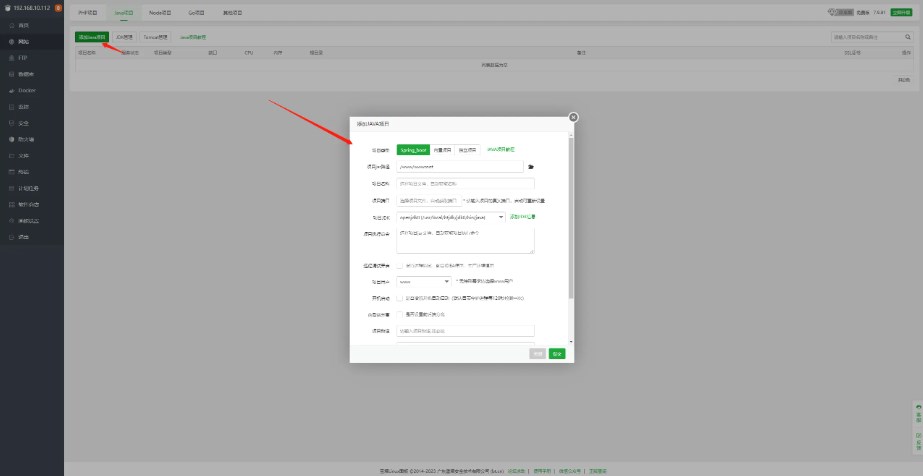
Task: Open the Firewall filled shield icon in the sidebar
Action: tap(12, 139)
